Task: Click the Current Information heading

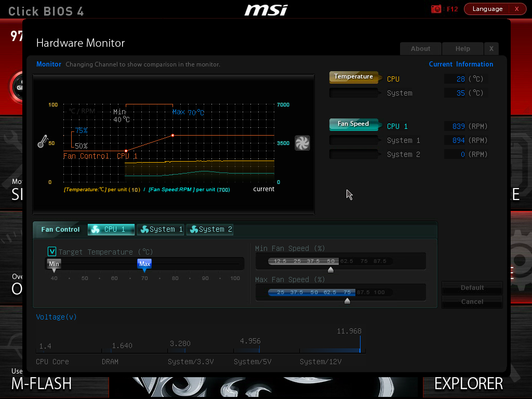Action: 461,64
